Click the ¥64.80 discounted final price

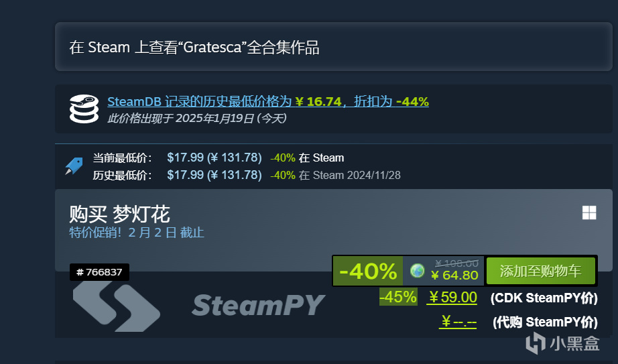click(x=454, y=275)
